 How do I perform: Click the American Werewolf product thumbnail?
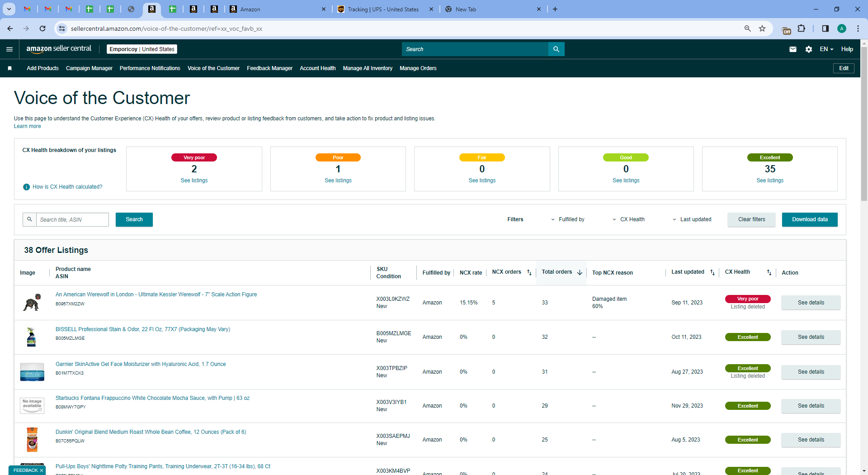point(32,302)
